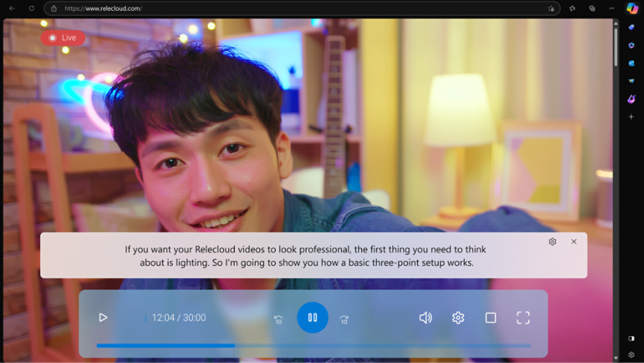
Task: Mute the video with the speaker icon
Action: coord(425,317)
